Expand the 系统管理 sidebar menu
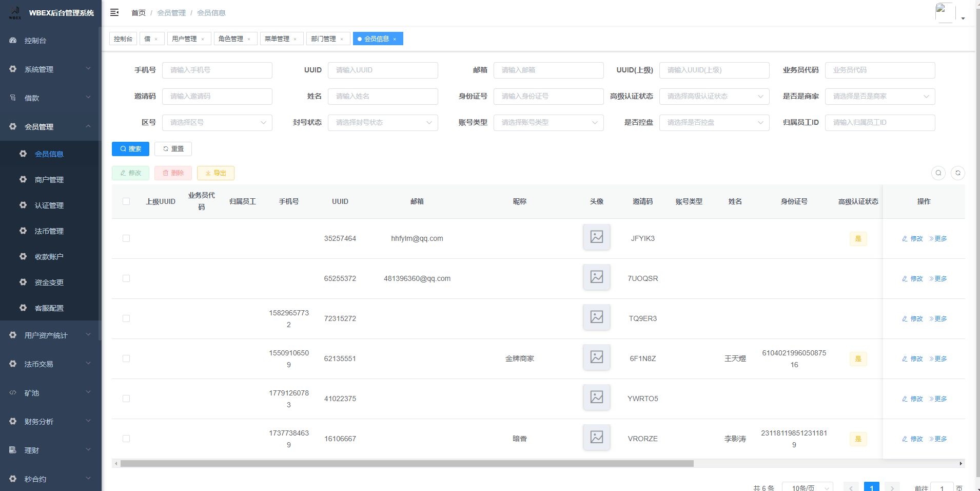 point(50,69)
